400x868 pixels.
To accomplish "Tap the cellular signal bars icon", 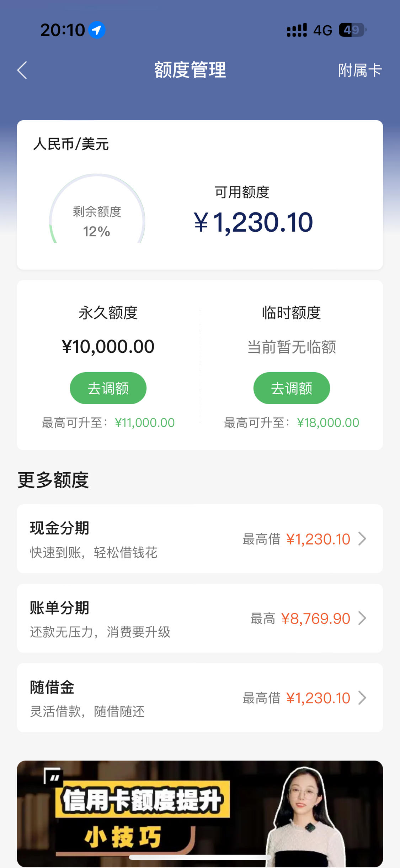I will click(x=297, y=30).
